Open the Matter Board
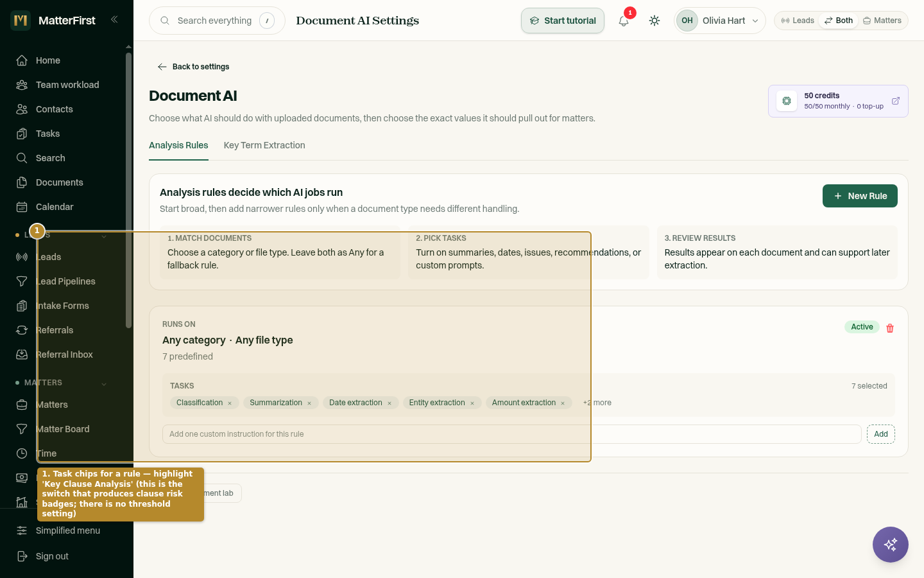This screenshot has height=578, width=924. click(63, 429)
